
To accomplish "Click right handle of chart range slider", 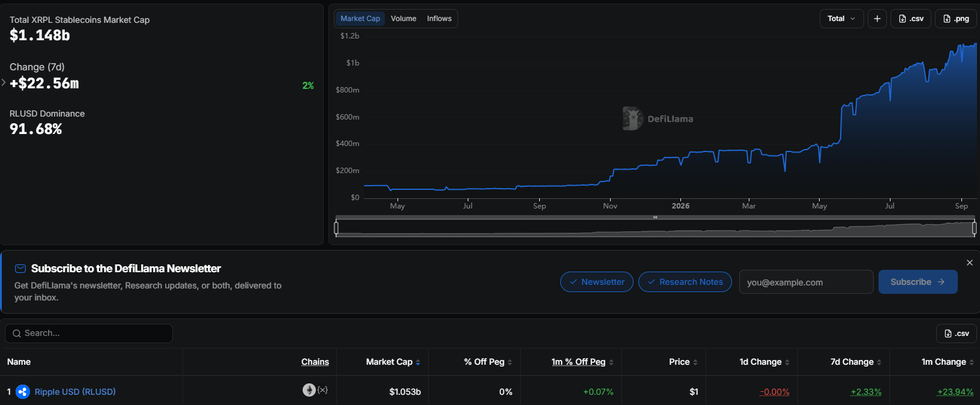I will pyautogui.click(x=974, y=228).
